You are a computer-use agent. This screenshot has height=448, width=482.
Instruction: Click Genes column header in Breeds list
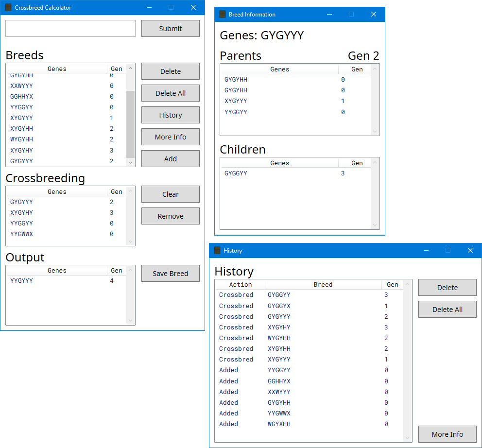click(x=57, y=69)
